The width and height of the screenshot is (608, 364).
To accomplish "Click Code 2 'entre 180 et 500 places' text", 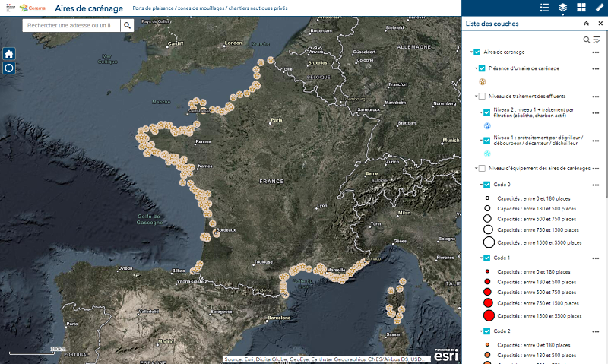I will pos(537,355).
